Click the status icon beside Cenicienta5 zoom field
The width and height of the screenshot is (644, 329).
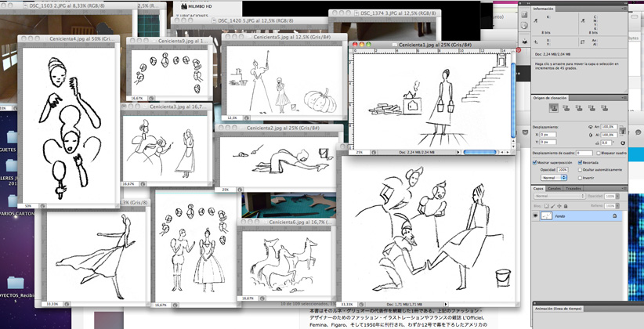[248, 117]
